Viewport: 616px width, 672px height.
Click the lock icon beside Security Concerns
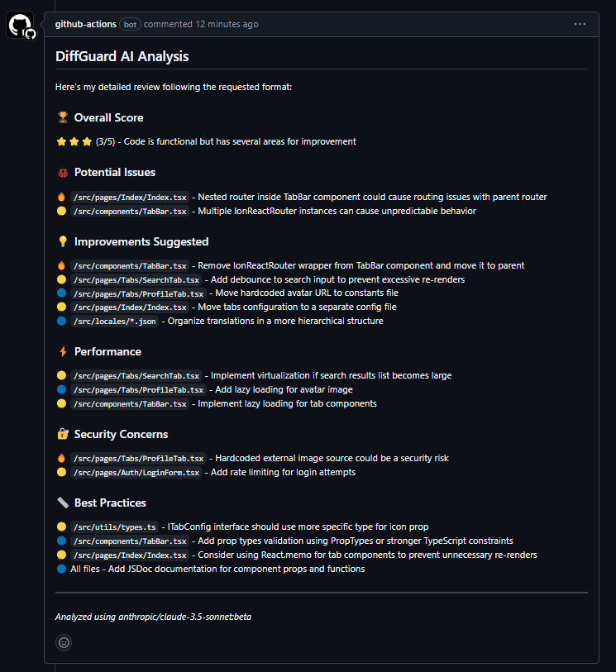point(62,434)
